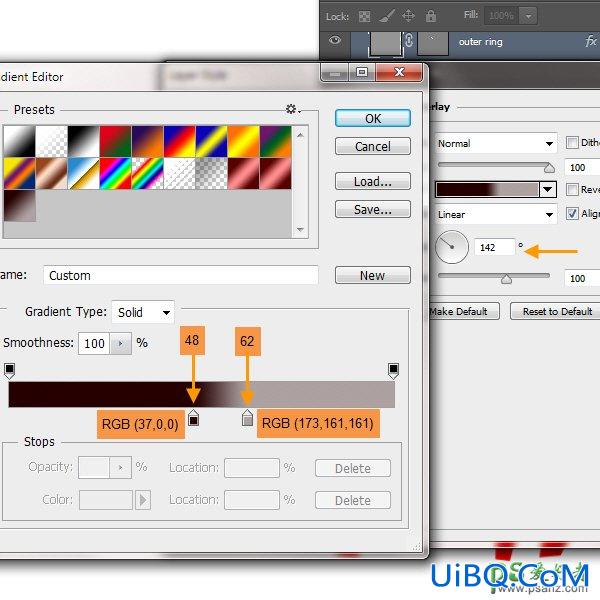Click OK in Gradient Editor
The height and width of the screenshot is (600, 600).
tap(373, 118)
